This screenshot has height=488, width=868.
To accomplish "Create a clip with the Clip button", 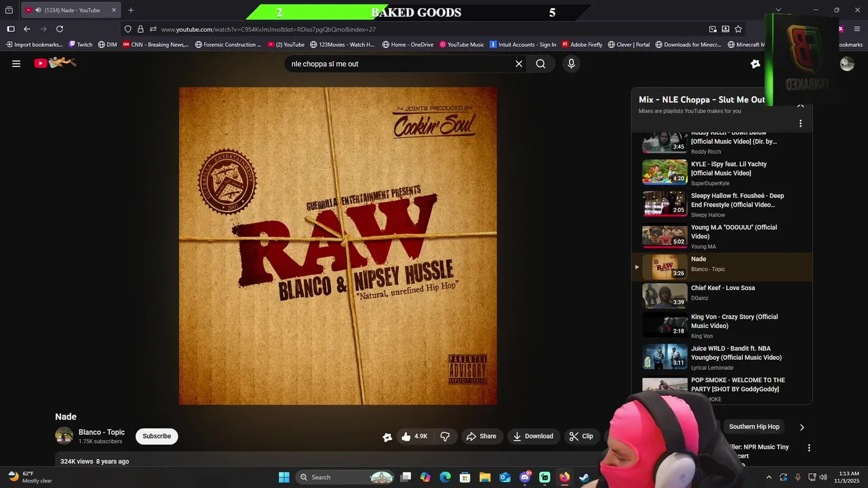I will (x=581, y=436).
